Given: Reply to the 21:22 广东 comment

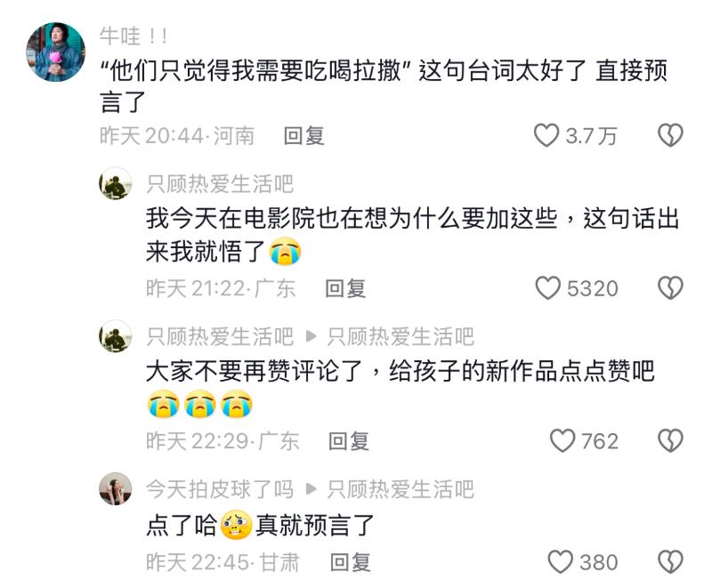Looking at the screenshot, I should pos(345,288).
